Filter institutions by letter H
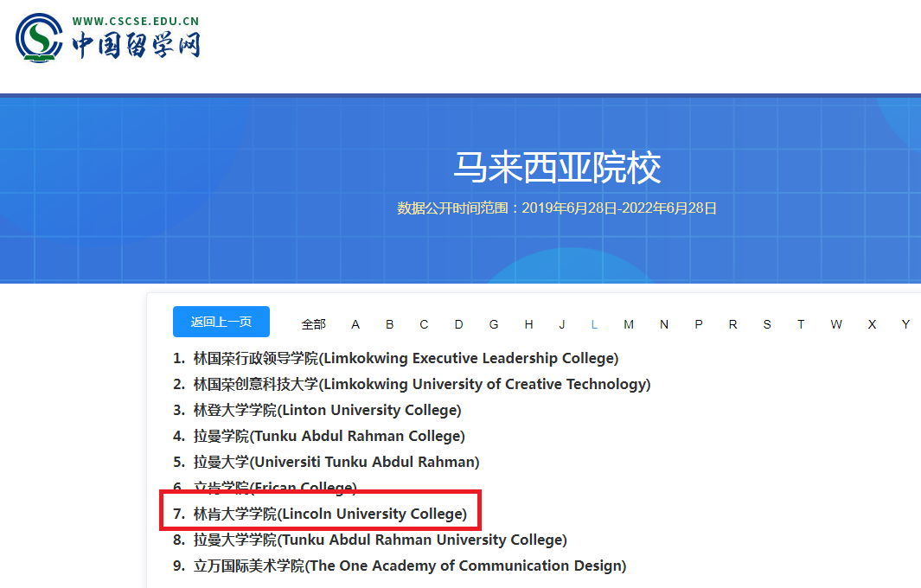This screenshot has height=588, width=921. point(528,324)
